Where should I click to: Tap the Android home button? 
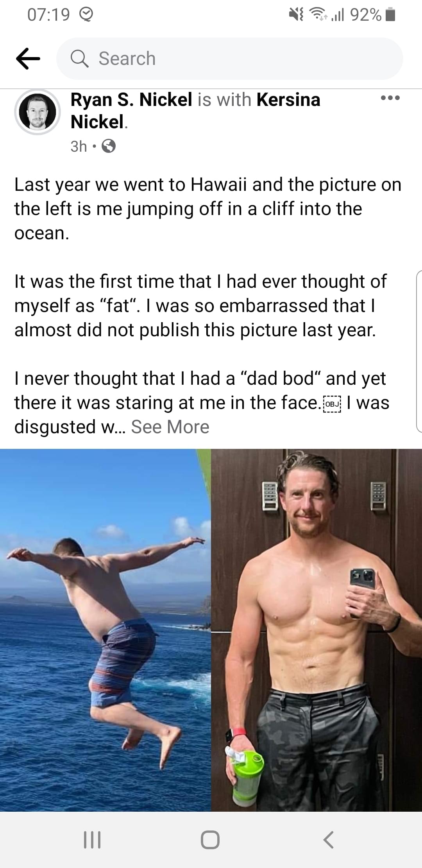[x=210, y=839]
